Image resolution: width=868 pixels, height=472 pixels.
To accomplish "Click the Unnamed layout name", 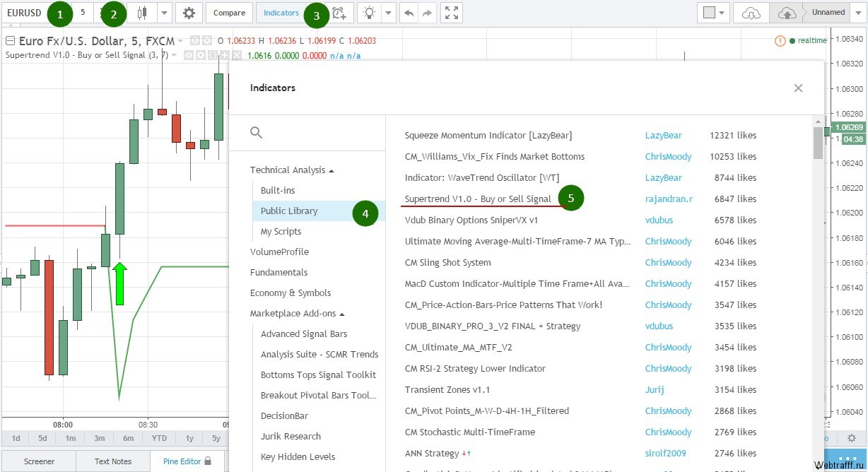I will (828, 12).
